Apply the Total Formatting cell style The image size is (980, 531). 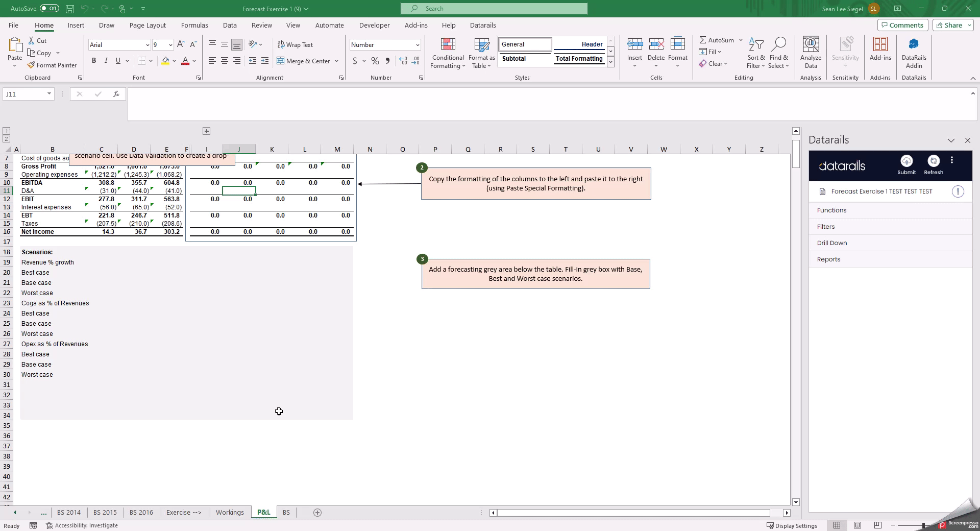pyautogui.click(x=579, y=59)
